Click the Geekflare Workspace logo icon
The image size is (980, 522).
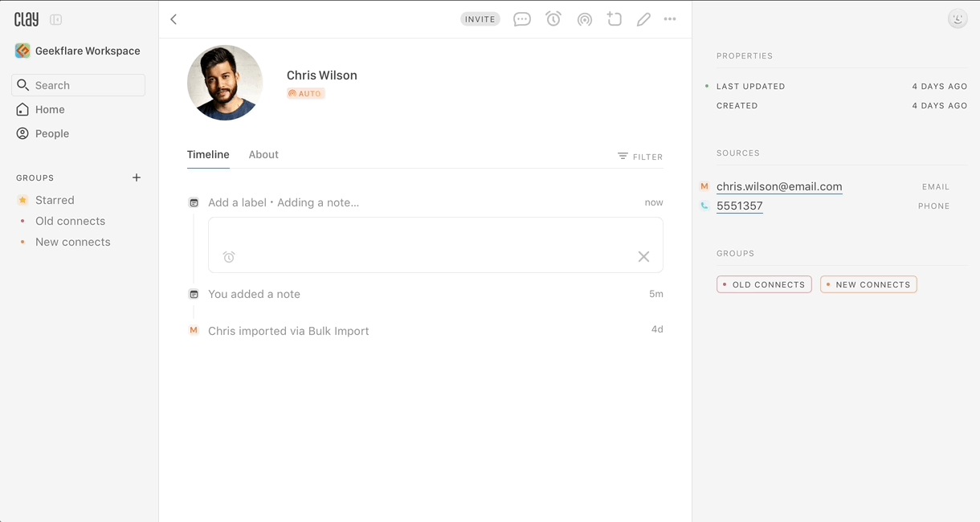pyautogui.click(x=22, y=51)
